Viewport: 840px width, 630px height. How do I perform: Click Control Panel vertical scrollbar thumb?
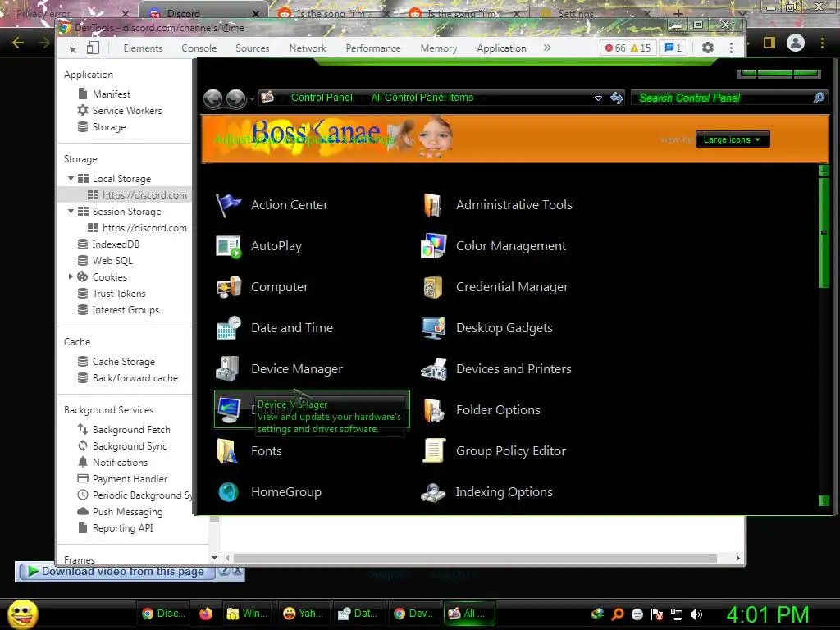(x=824, y=233)
